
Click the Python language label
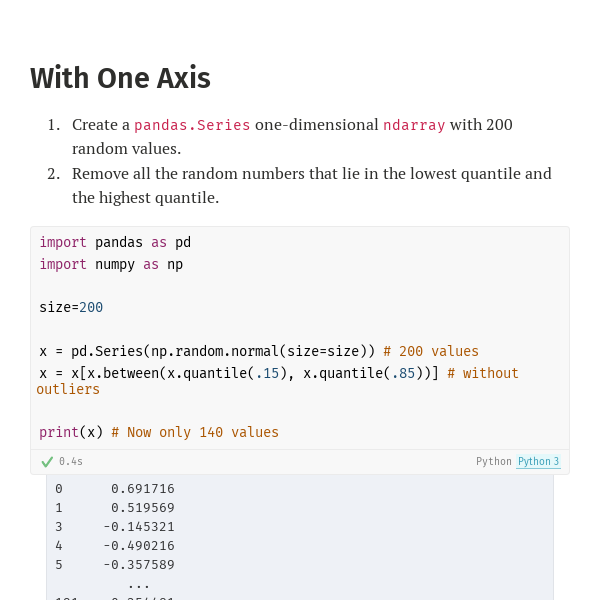[x=493, y=462]
